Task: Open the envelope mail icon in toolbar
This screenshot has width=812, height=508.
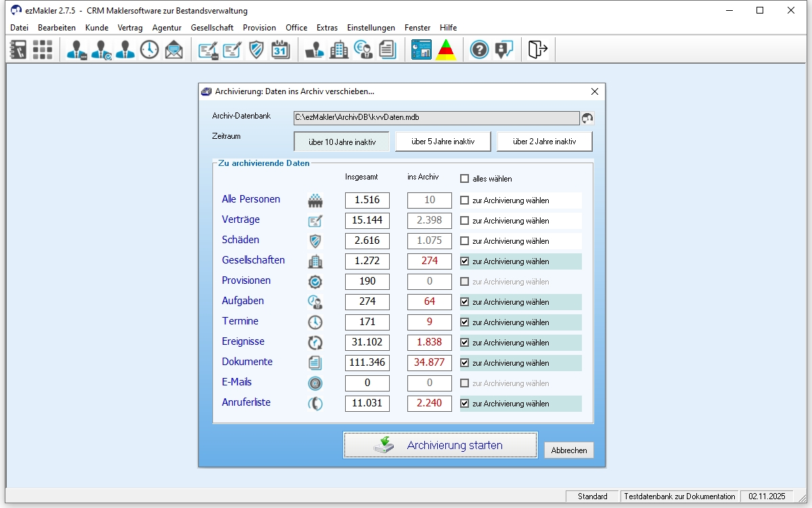Action: (x=174, y=49)
